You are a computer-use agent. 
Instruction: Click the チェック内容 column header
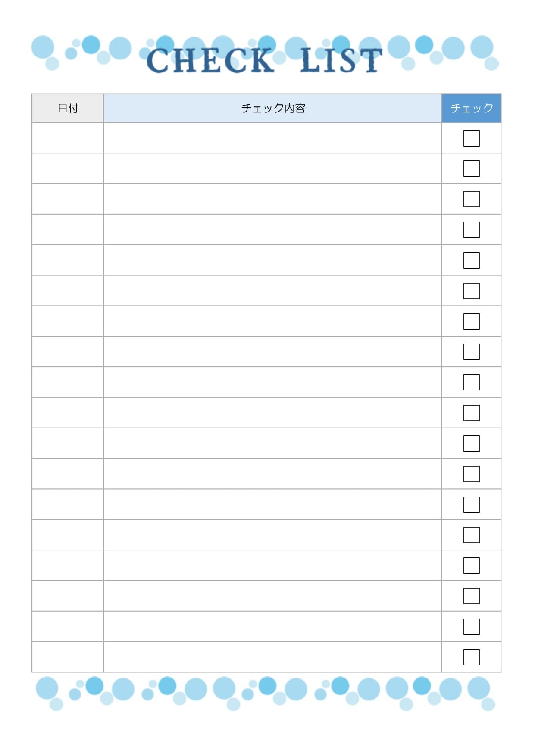[272, 108]
